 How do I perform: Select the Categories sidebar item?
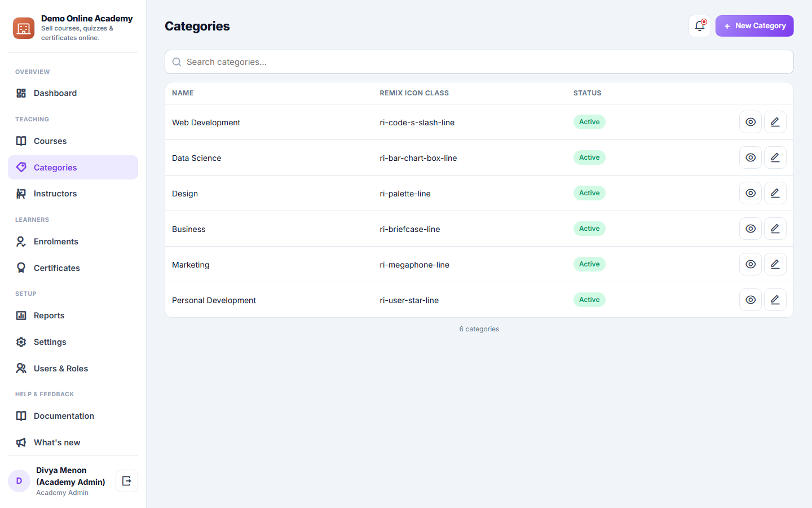73,168
